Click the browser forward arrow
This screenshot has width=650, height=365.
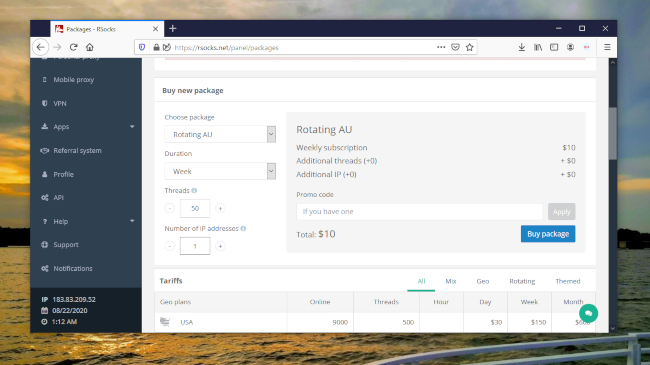57,47
